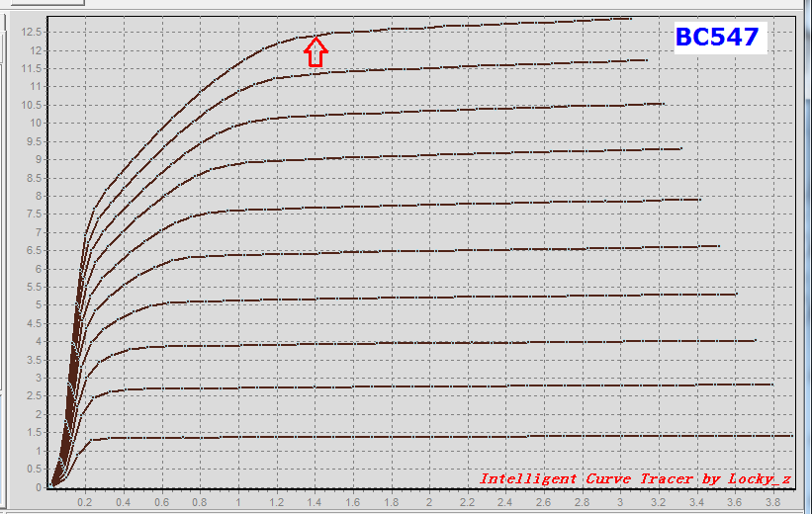
Task: Click the 9.5 vertical axis label
Action: [x=35, y=141]
